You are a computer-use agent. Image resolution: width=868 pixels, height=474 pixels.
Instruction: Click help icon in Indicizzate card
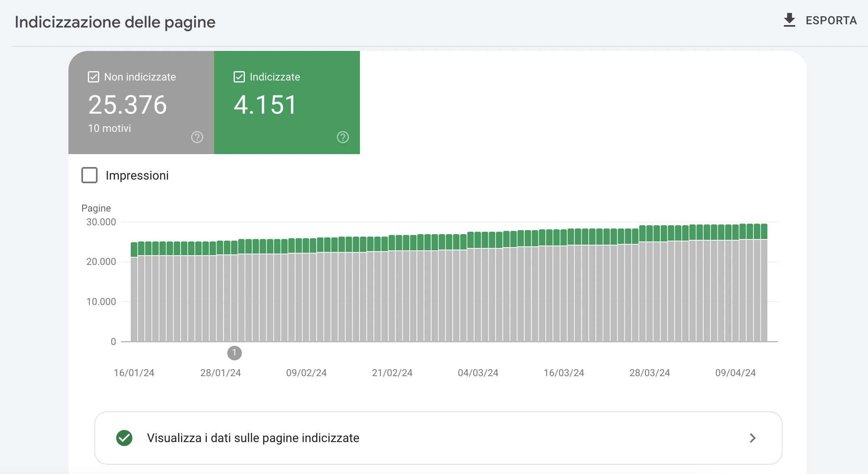343,137
